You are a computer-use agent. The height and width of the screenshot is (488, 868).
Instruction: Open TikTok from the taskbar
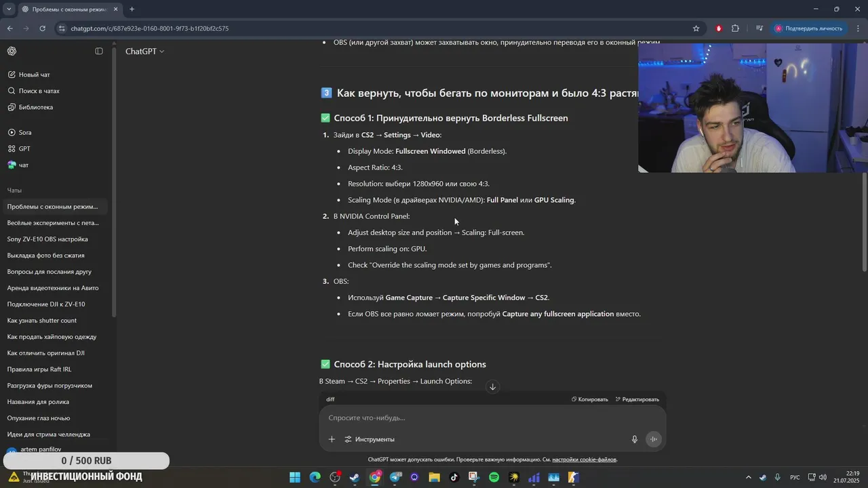(x=454, y=477)
